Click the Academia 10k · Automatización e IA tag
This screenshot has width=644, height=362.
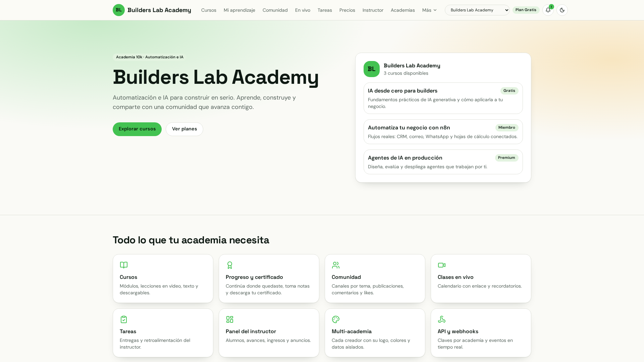point(150,57)
